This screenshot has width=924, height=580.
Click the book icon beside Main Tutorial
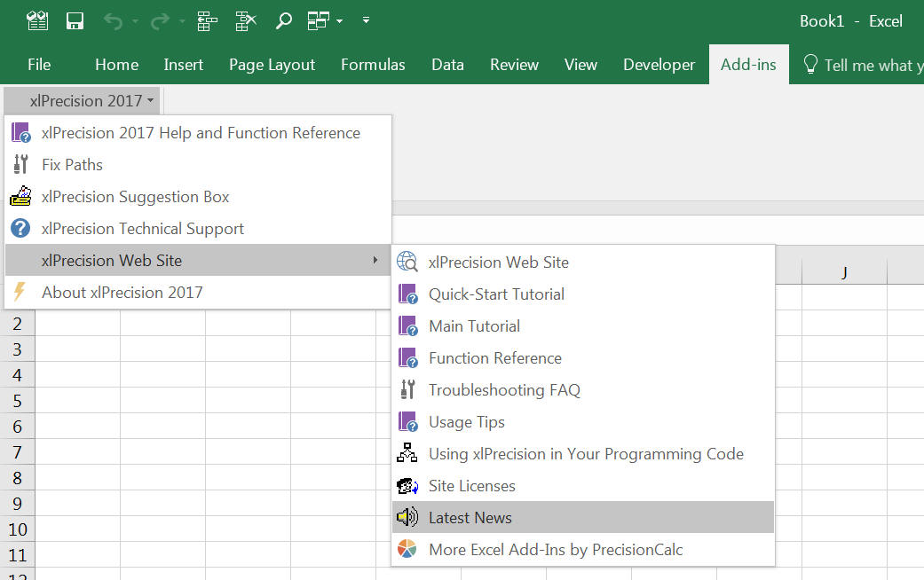coord(407,325)
